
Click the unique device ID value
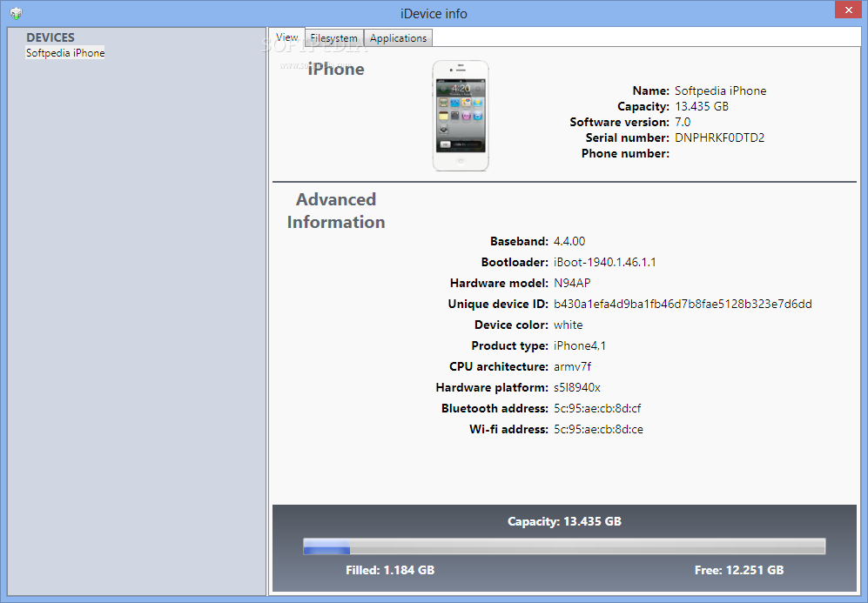coord(683,305)
